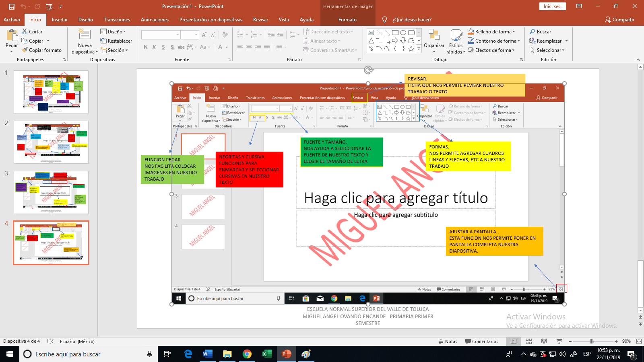Click the Restablecer slide button

pyautogui.click(x=116, y=41)
